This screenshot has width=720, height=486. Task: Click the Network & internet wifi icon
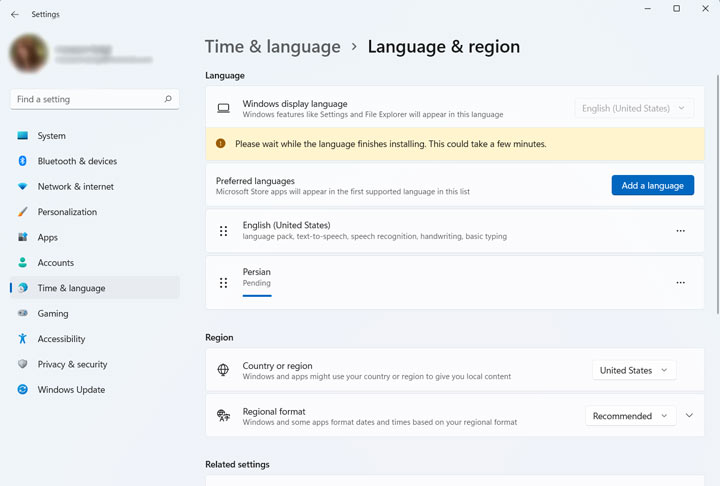click(22, 186)
